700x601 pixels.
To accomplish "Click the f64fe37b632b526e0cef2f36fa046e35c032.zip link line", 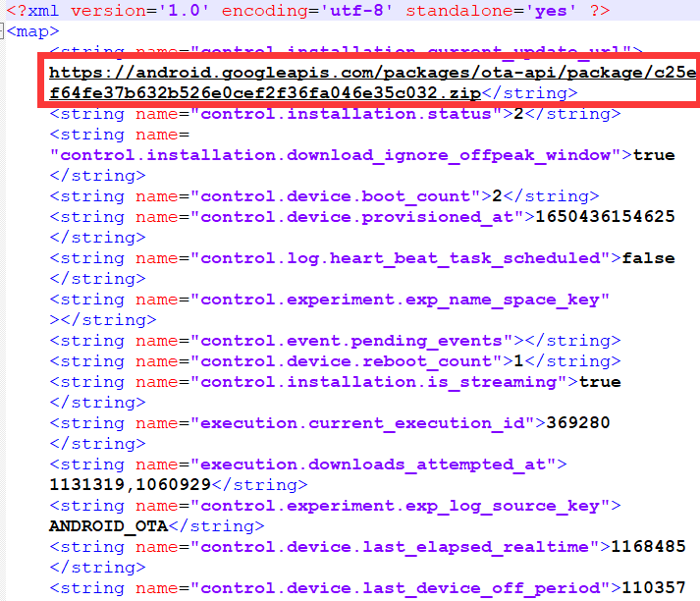I will (x=265, y=93).
